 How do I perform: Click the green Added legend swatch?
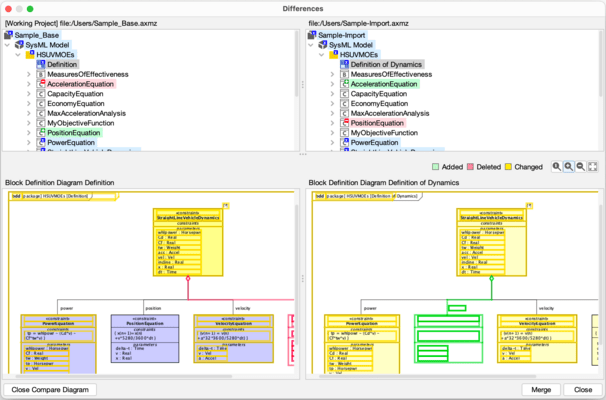point(437,166)
